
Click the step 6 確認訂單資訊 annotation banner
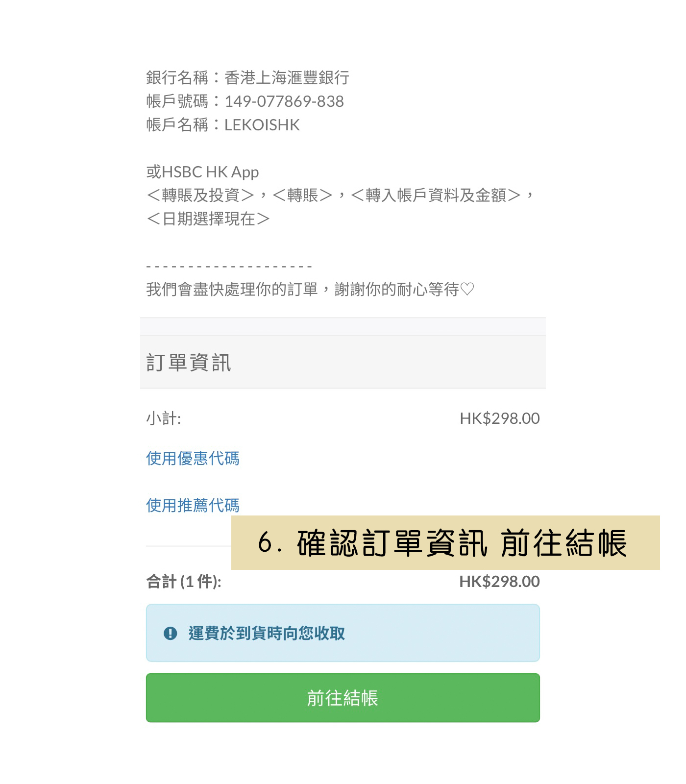[445, 543]
